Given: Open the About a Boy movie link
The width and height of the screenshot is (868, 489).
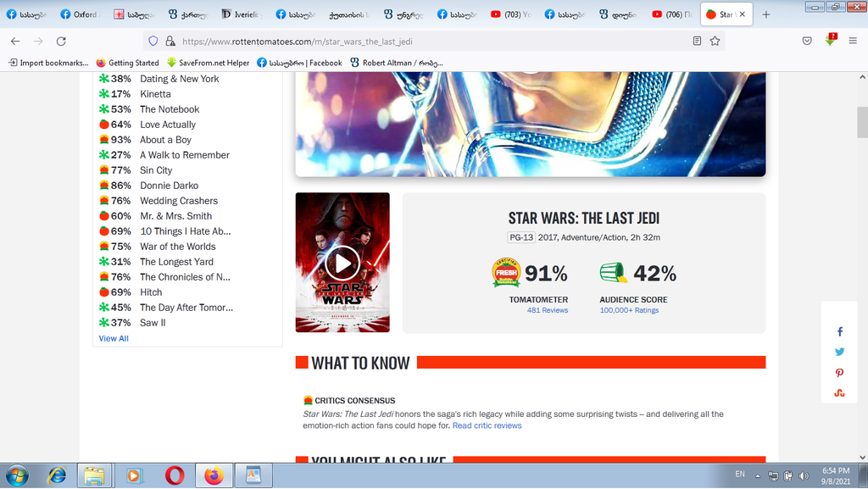Looking at the screenshot, I should [165, 140].
